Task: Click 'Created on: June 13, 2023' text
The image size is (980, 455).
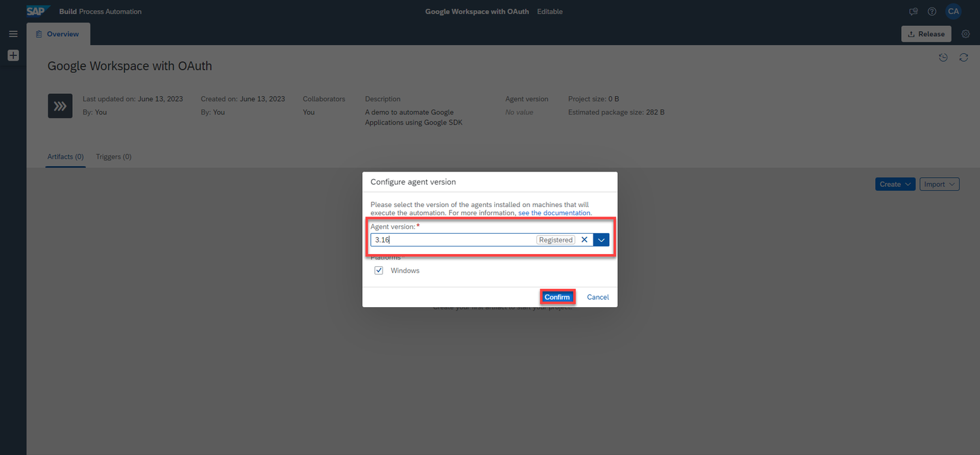Action: coord(243,99)
